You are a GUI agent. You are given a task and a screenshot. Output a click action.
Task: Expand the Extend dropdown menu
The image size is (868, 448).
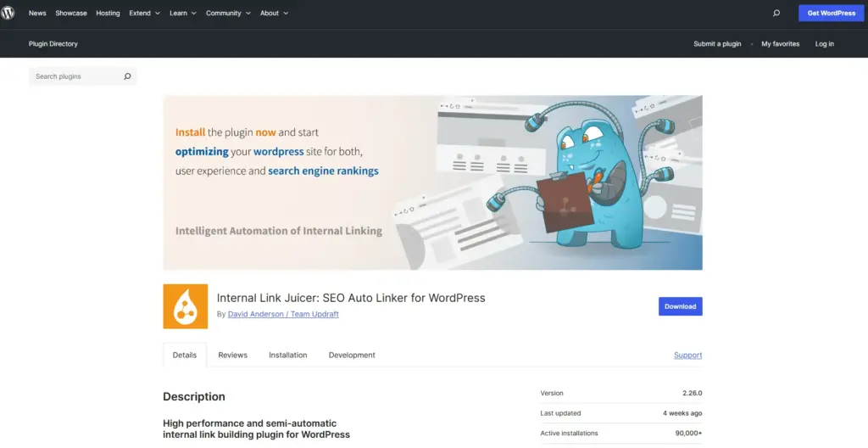tap(143, 14)
